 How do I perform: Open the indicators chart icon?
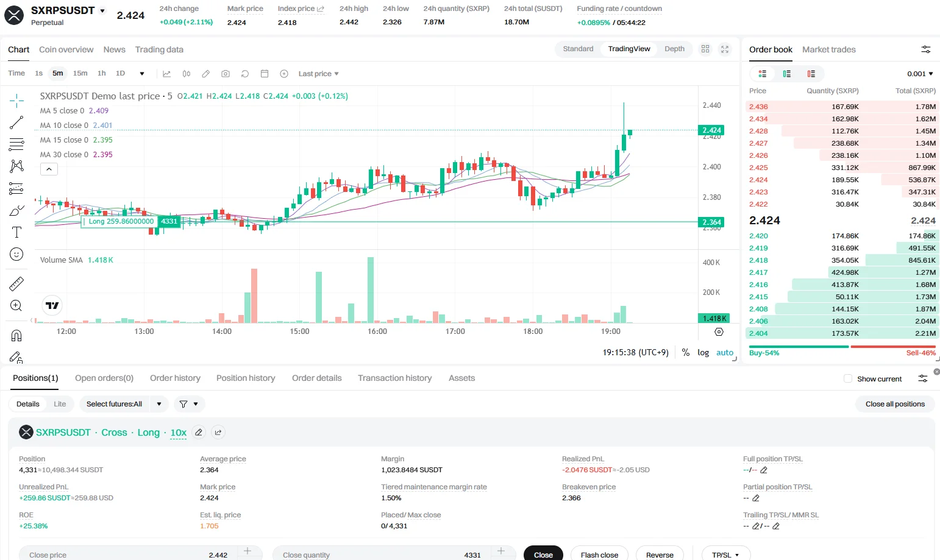point(166,74)
